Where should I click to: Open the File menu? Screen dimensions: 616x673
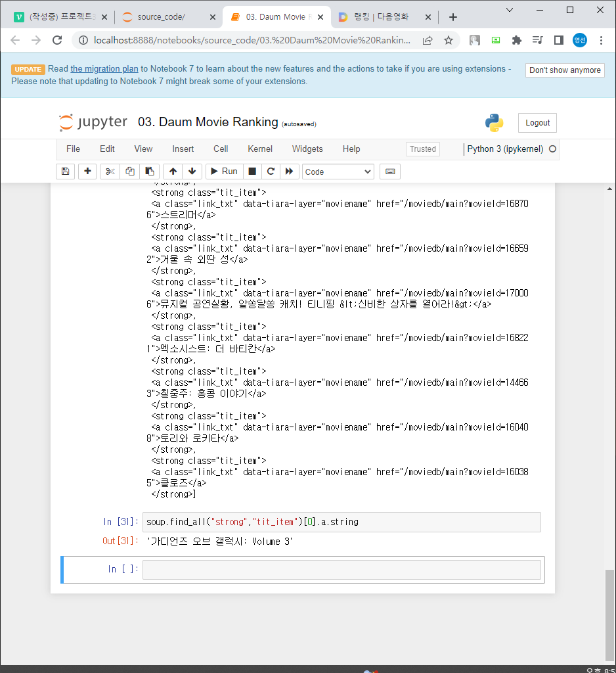pos(73,149)
